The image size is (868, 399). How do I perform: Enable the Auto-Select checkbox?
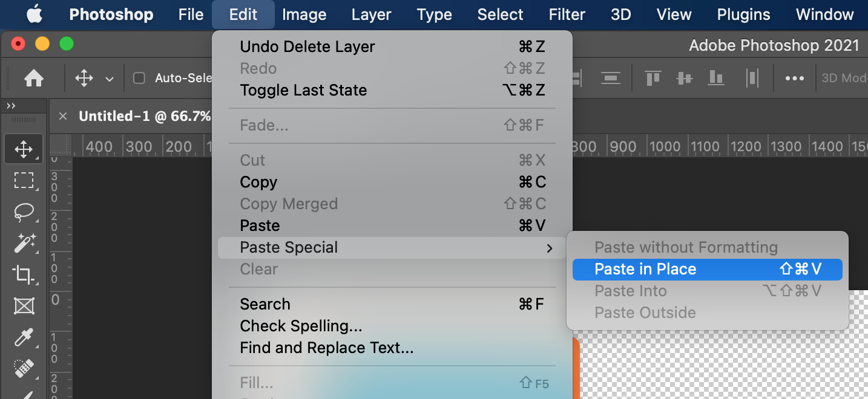click(139, 78)
